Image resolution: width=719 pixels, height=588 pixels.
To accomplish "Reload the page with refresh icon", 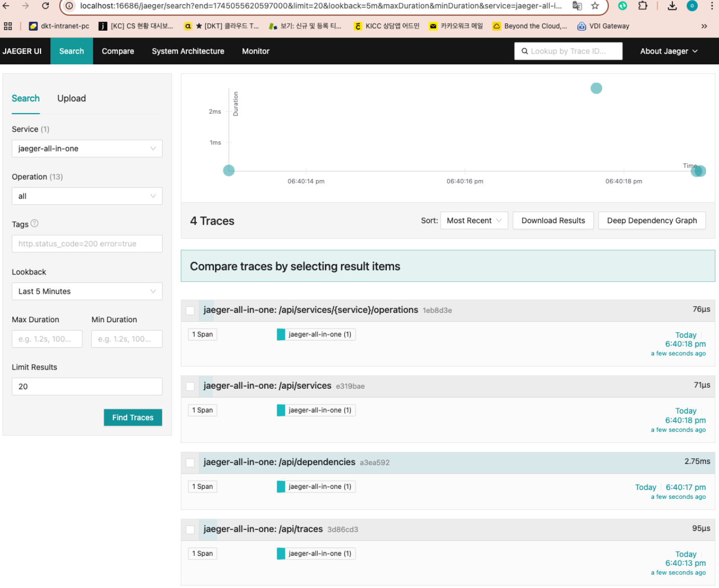I will coord(46,6).
